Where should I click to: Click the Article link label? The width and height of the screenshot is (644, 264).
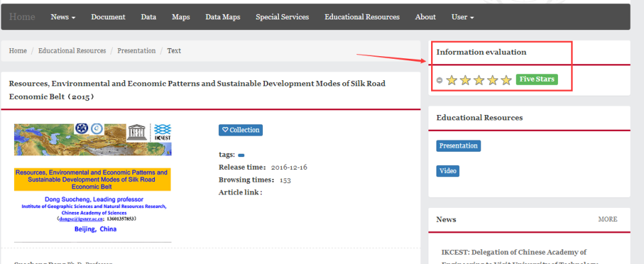(x=240, y=192)
